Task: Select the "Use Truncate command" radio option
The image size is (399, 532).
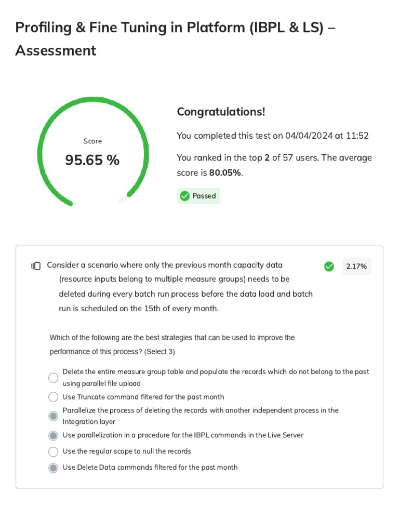Action: pos(53,397)
